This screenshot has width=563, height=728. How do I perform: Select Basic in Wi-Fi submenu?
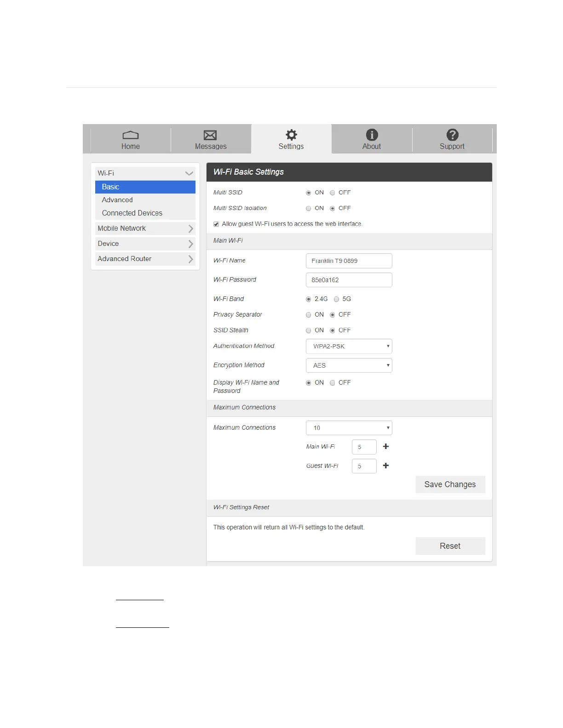coord(145,187)
